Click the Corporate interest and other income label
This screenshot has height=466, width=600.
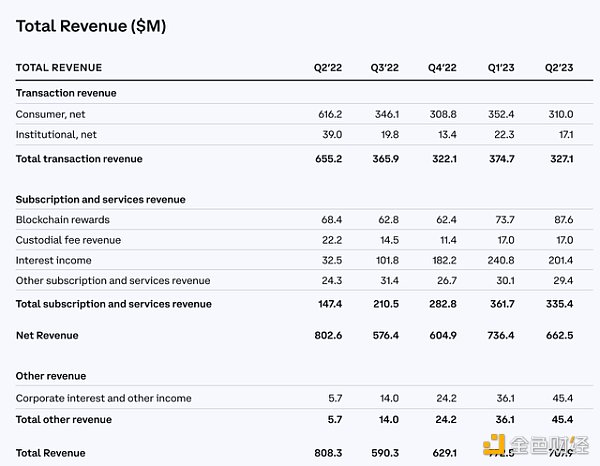point(104,398)
